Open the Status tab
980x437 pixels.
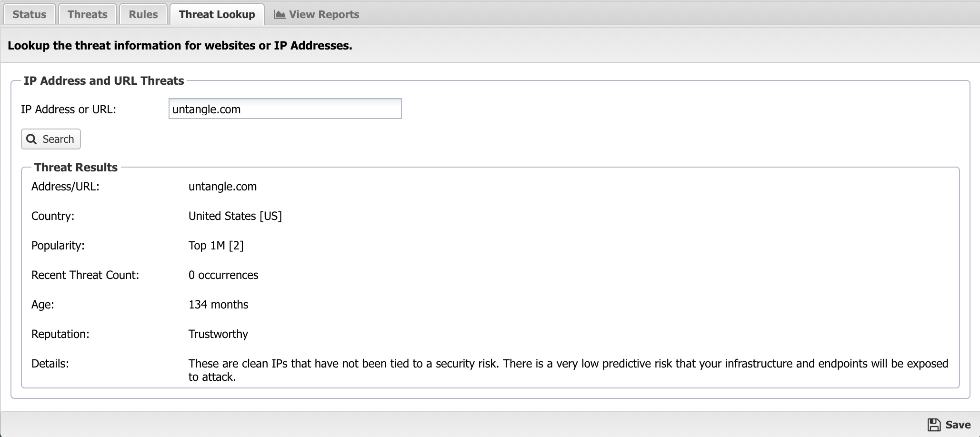pyautogui.click(x=30, y=14)
